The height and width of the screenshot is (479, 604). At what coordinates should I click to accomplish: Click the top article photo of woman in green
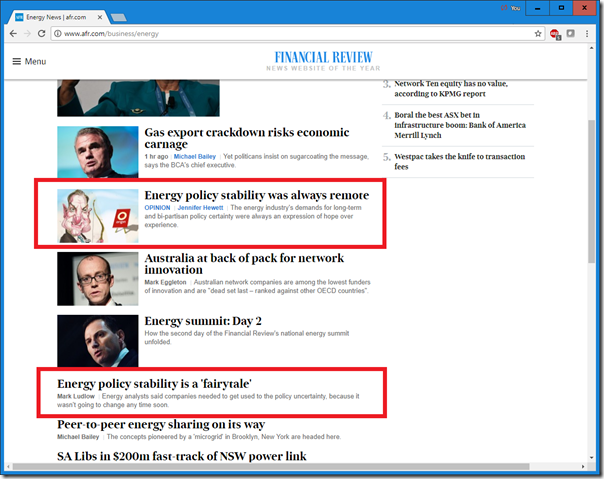[138, 98]
